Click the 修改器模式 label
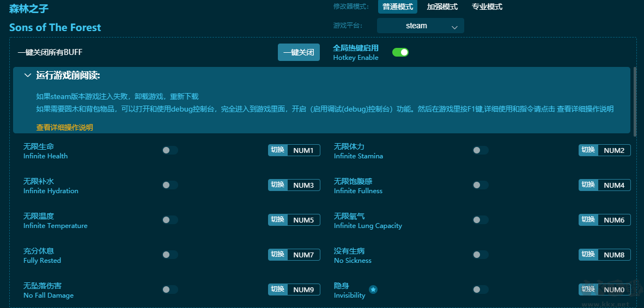Screen dimensions: 644x308 tap(351, 7)
